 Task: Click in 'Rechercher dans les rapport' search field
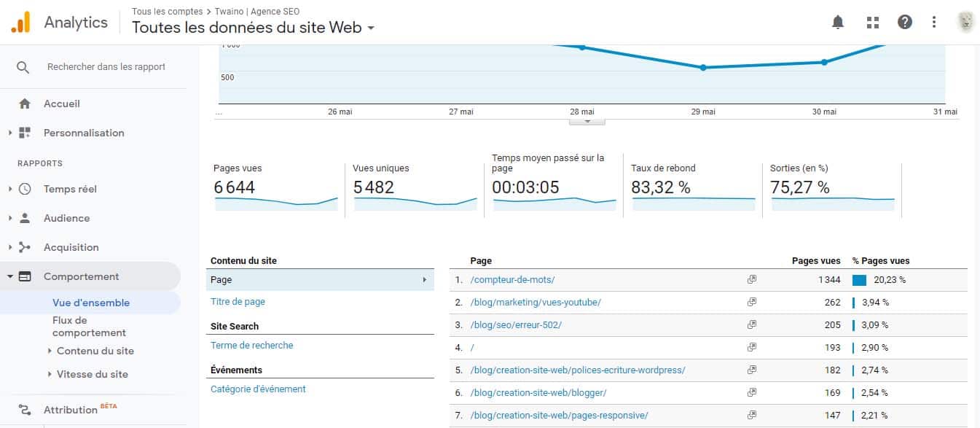[x=106, y=67]
